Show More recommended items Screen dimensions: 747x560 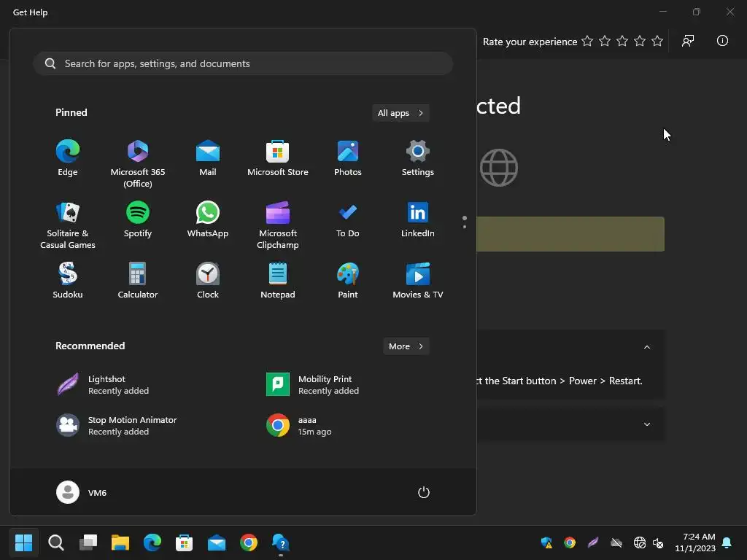point(406,346)
